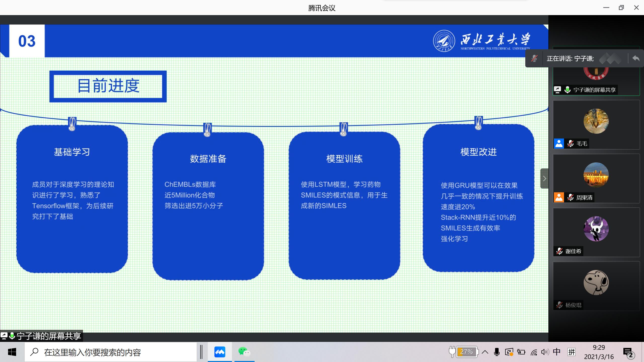644x362 pixels.
Task: Collapse the participant sidebar with chevron arrow
Action: pyautogui.click(x=544, y=178)
